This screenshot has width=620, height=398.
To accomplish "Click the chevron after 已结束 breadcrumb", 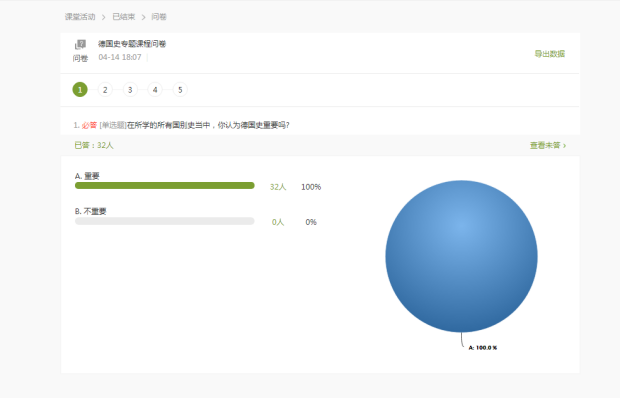I will point(144,17).
